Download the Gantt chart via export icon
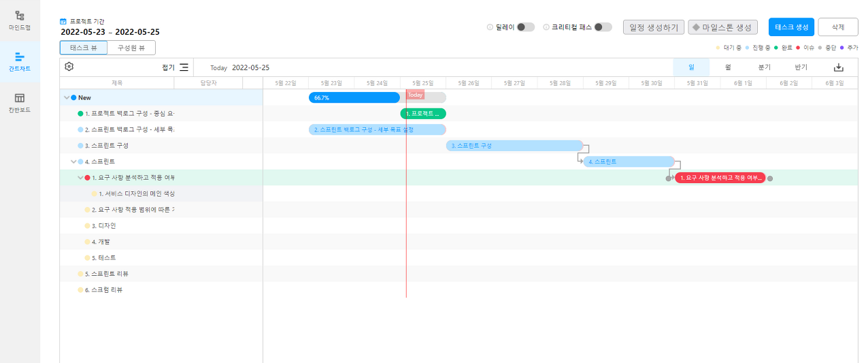This screenshot has width=868, height=363. coord(839,67)
